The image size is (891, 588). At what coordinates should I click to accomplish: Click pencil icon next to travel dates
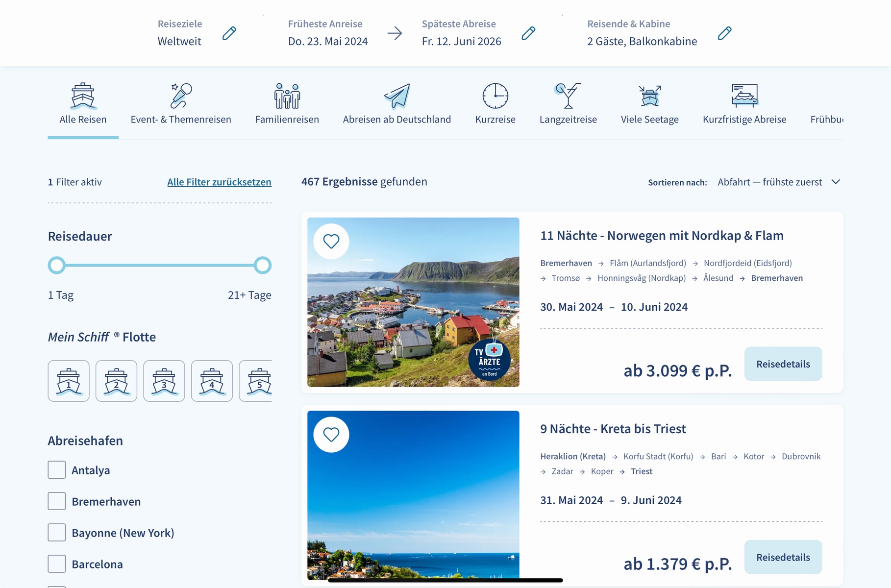point(528,33)
